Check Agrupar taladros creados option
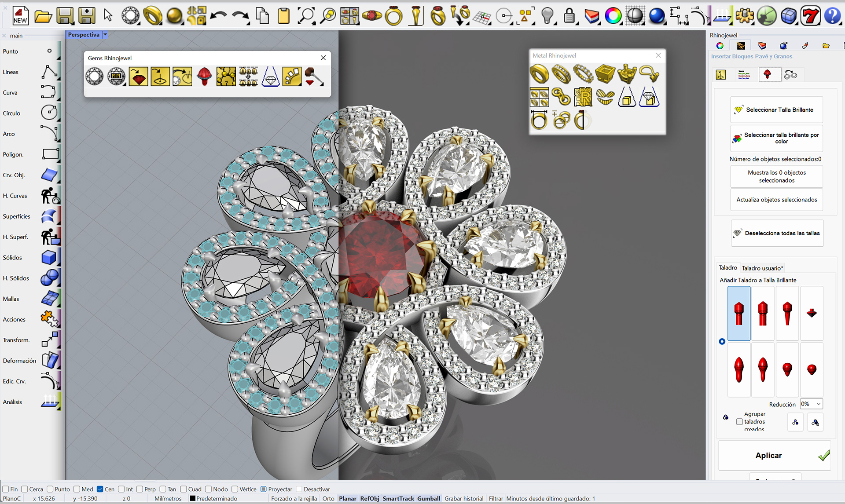This screenshot has height=504, width=845. (739, 422)
